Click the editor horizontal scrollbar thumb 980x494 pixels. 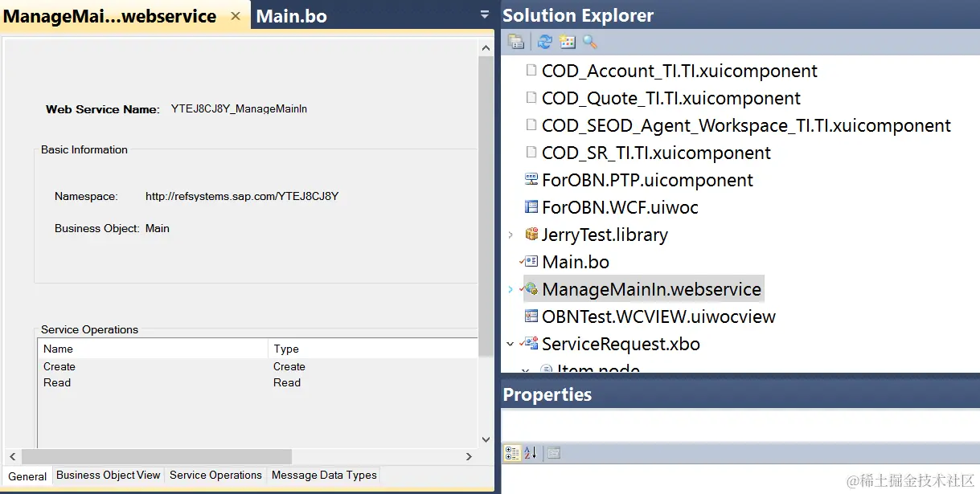157,456
